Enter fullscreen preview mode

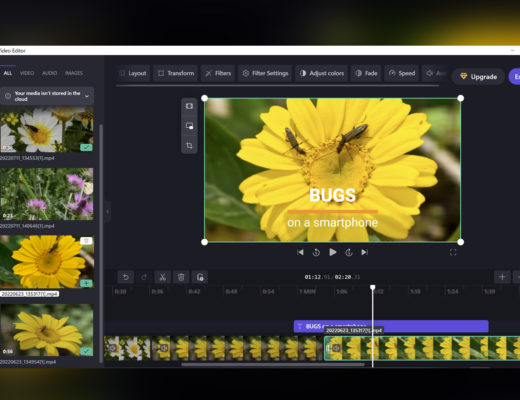453,252
